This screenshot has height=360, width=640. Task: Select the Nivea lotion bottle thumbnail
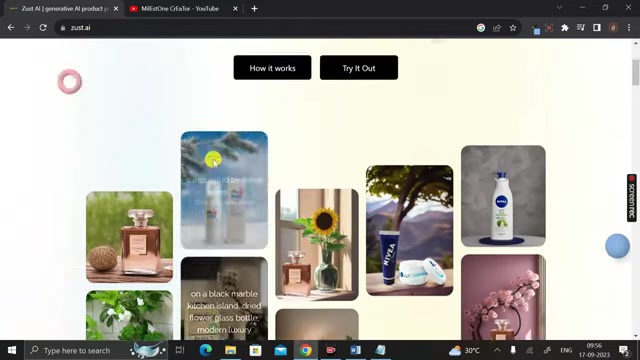503,196
